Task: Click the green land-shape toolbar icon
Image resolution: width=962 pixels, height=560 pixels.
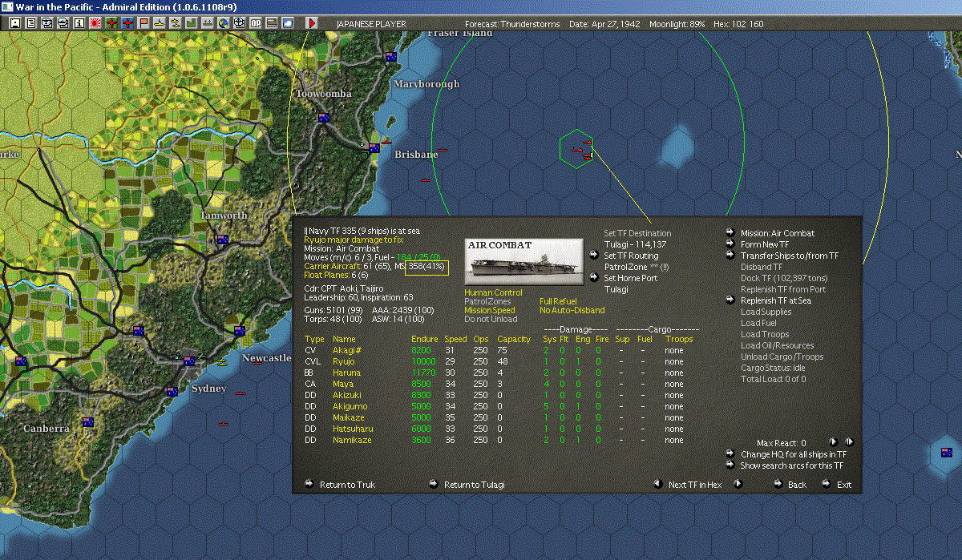Action: [x=192, y=24]
